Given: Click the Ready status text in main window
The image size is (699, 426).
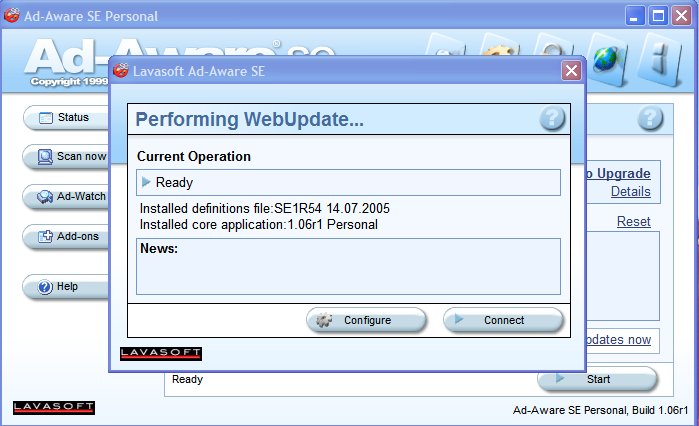Looking at the screenshot, I should (187, 379).
